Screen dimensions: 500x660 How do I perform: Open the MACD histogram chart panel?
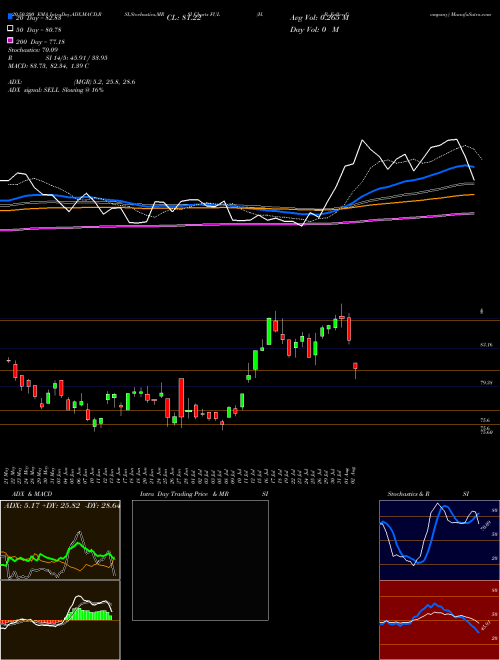tap(60, 620)
